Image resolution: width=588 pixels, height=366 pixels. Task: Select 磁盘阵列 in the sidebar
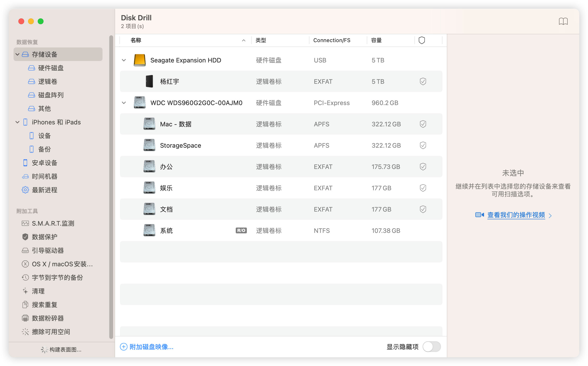(46, 95)
